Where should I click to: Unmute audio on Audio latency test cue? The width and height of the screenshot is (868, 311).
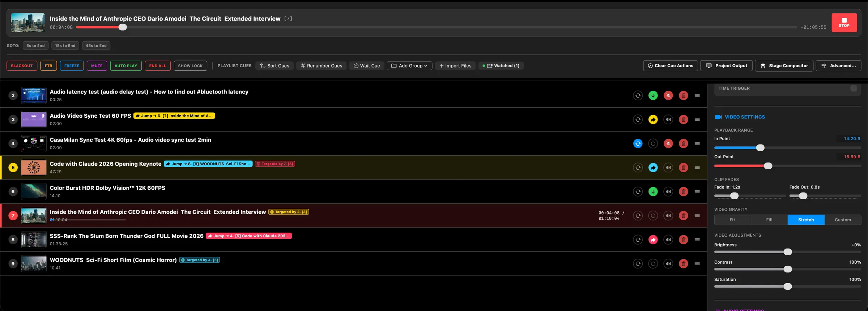click(x=668, y=95)
